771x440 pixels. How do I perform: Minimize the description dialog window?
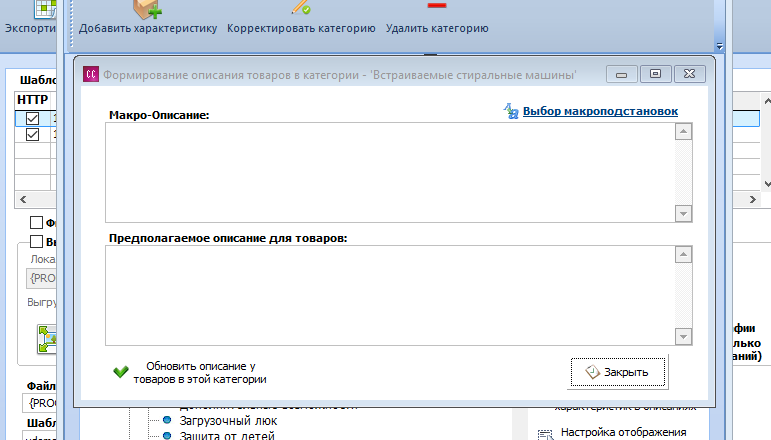coord(622,74)
